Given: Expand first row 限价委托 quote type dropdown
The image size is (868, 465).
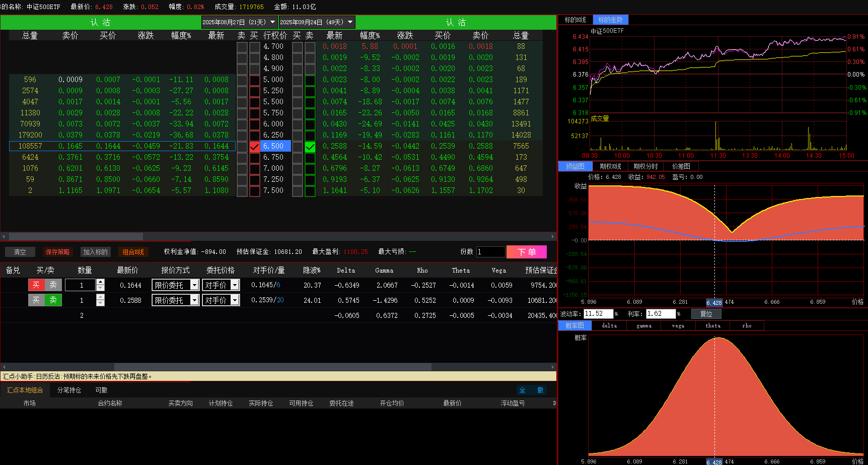Looking at the screenshot, I should click(194, 285).
